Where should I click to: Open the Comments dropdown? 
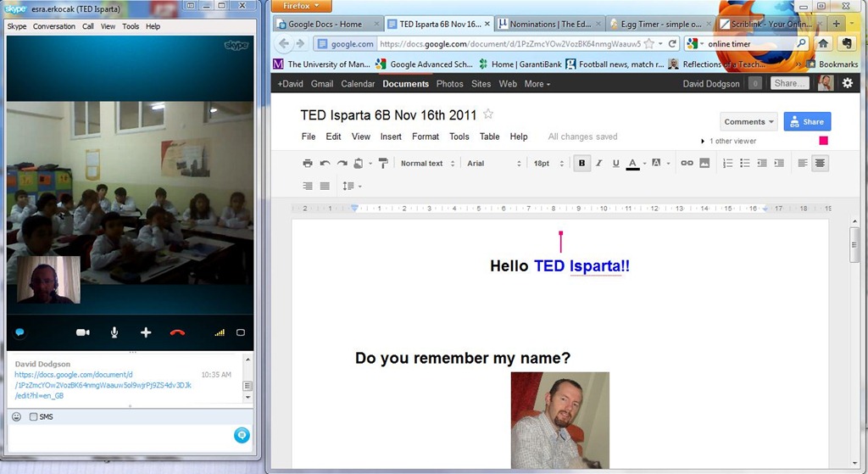tap(748, 122)
